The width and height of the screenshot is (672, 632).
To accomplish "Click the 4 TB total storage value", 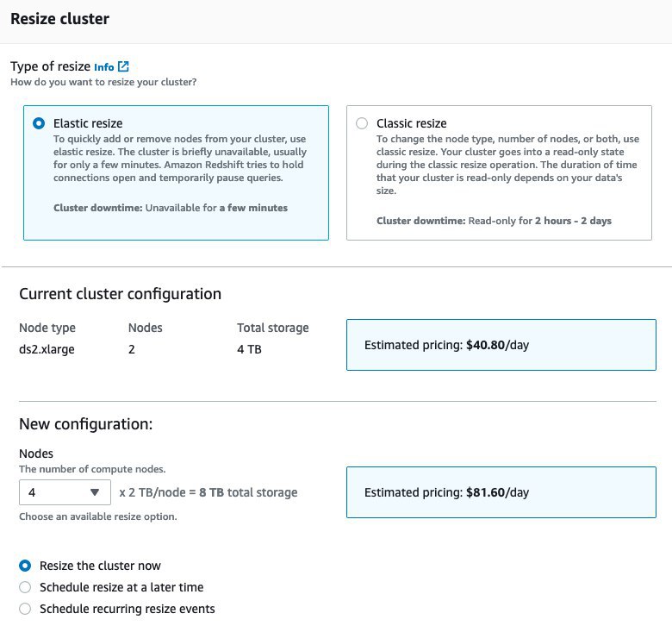I will click(251, 350).
